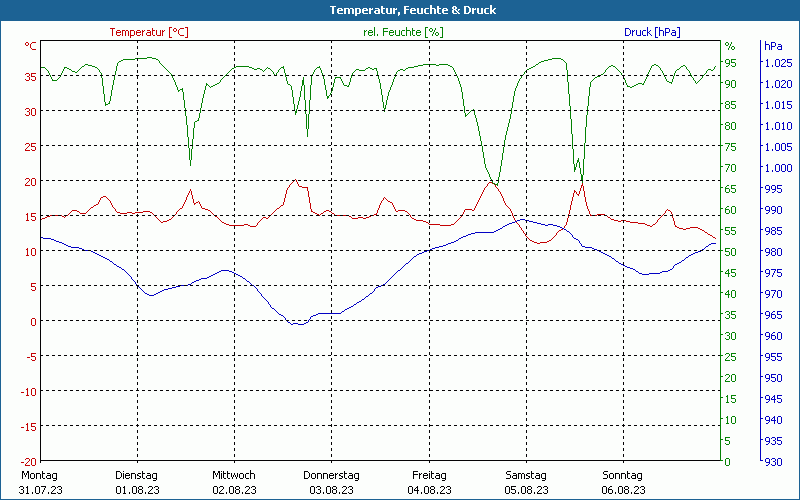
Task: Click the 'Donnerstag' day label
Action: pyautogui.click(x=331, y=475)
